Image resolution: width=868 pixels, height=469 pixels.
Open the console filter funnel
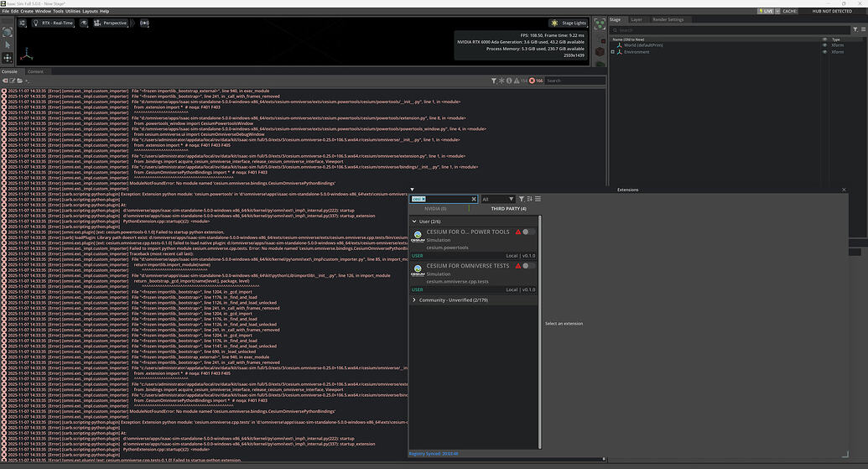pos(493,81)
